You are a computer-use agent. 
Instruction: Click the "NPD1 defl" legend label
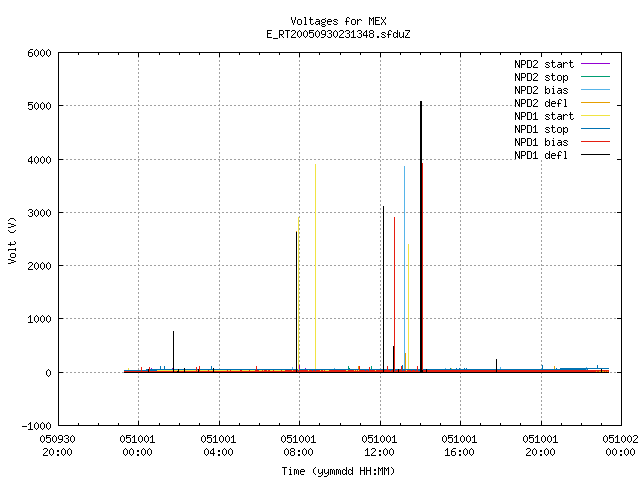point(541,156)
